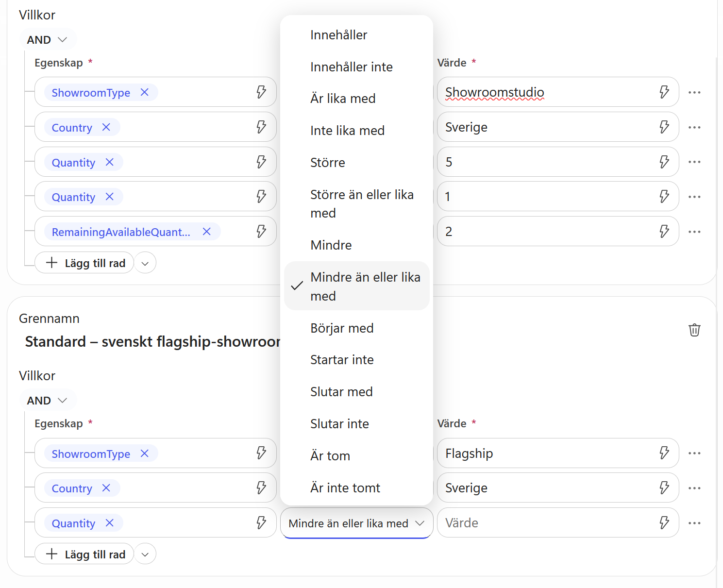Choose 'Slutar med' from the operator list

tap(357, 392)
